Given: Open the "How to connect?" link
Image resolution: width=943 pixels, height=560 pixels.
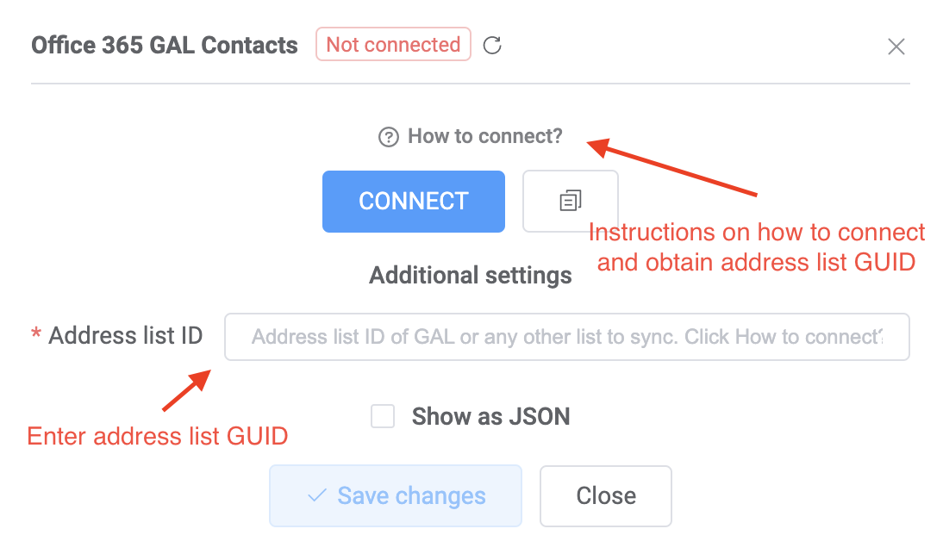Looking at the screenshot, I should (x=485, y=136).
